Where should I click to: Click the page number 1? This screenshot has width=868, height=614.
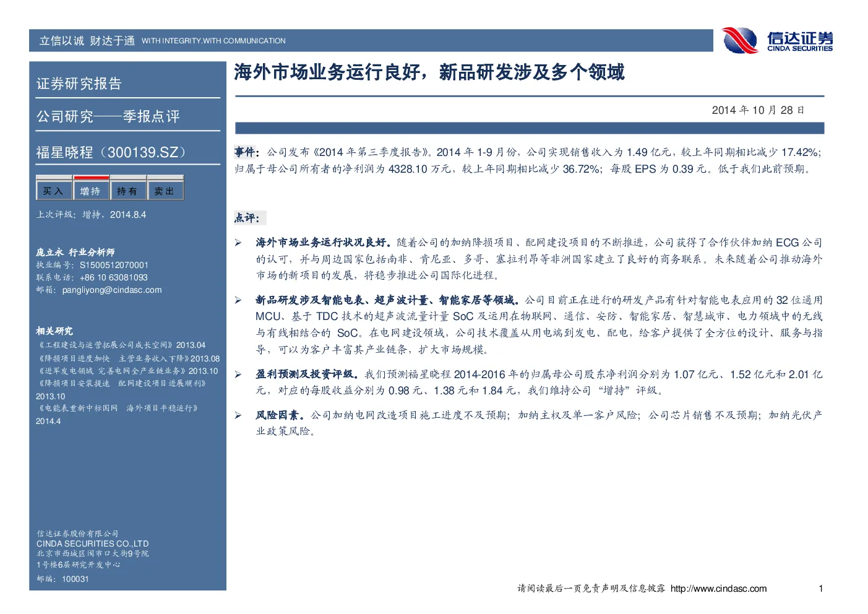pos(820,589)
